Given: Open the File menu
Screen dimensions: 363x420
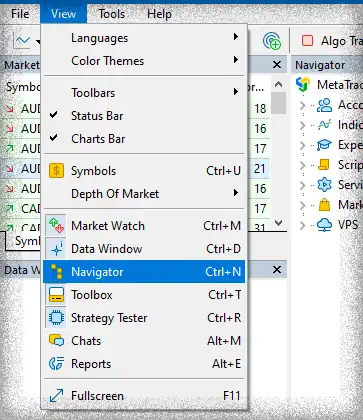Looking at the screenshot, I should 20,14.
